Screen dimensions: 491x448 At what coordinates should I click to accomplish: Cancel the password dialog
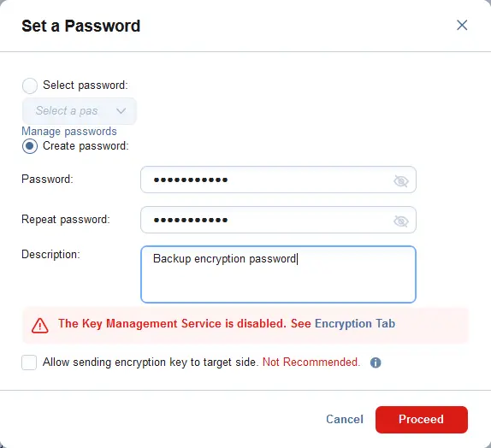pyautogui.click(x=345, y=419)
